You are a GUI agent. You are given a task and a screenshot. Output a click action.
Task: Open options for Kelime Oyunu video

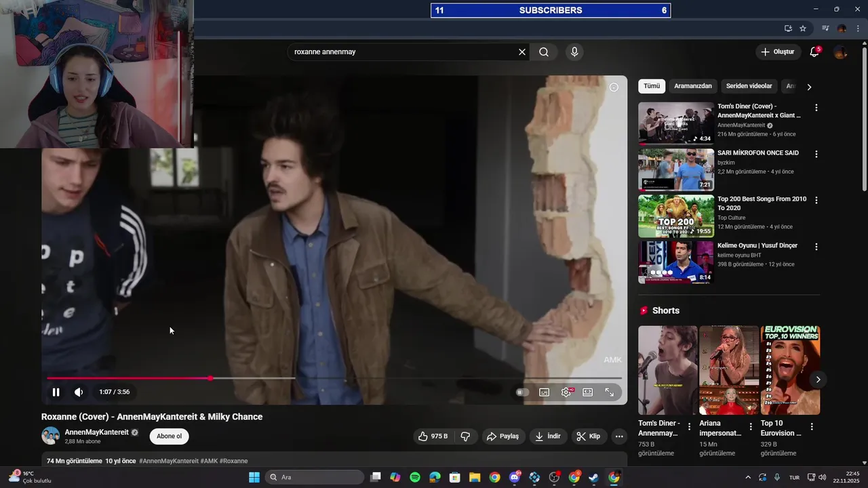pos(816,247)
